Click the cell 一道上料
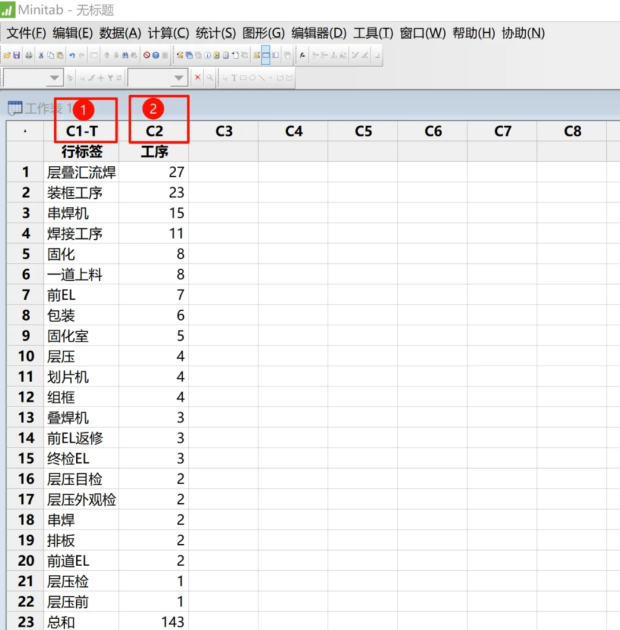 click(82, 275)
